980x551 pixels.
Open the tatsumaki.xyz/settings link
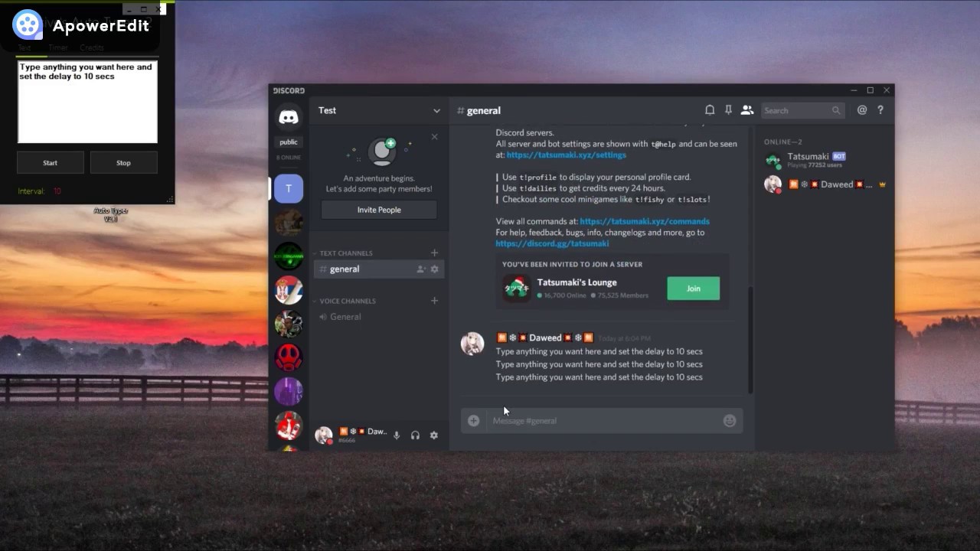point(566,155)
